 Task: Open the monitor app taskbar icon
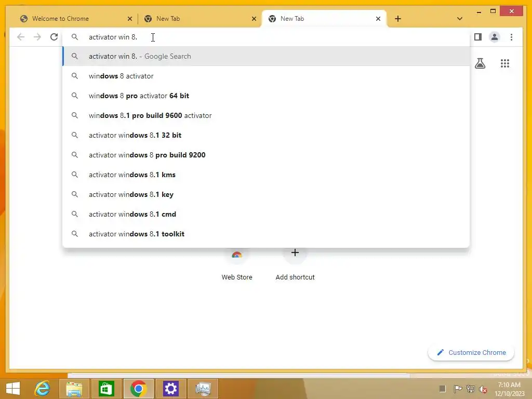point(203,389)
